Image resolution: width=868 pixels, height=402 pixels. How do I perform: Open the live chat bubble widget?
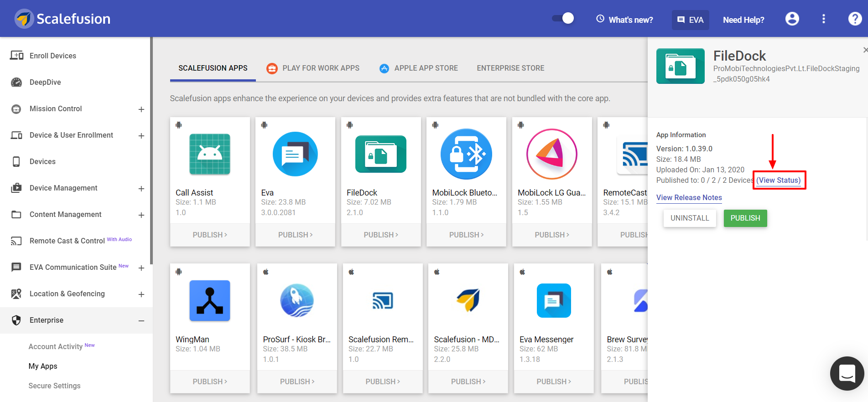[847, 373]
